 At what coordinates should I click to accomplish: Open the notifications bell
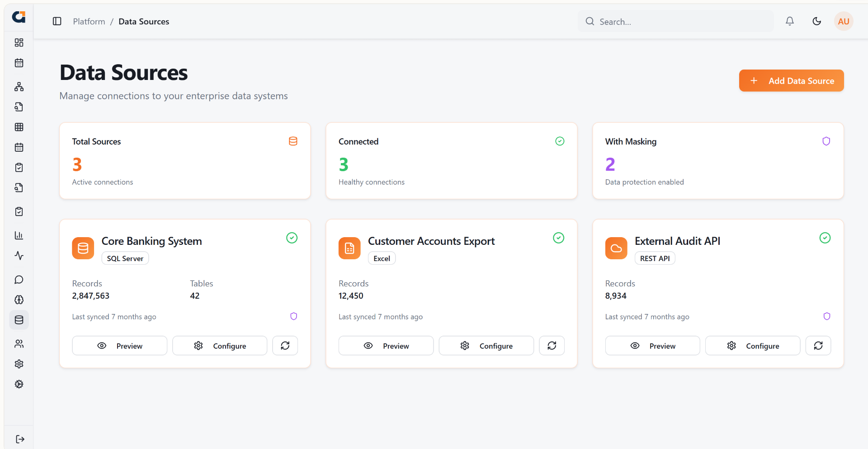click(x=790, y=21)
